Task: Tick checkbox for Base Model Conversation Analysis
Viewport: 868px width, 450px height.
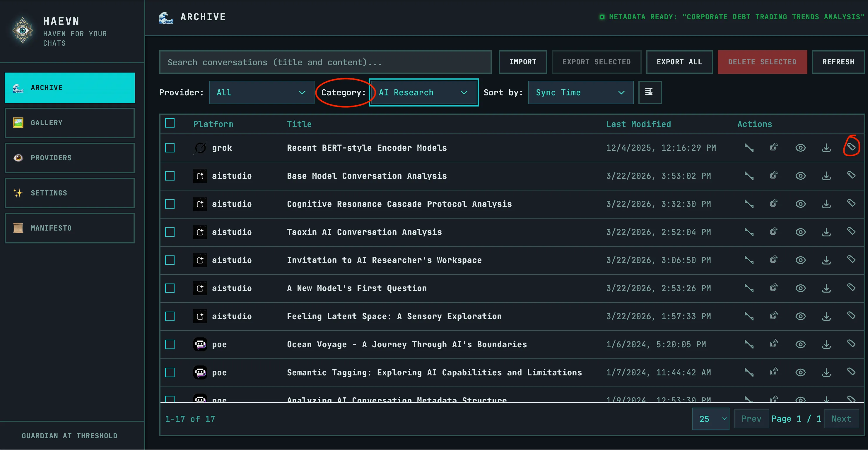Action: point(170,176)
